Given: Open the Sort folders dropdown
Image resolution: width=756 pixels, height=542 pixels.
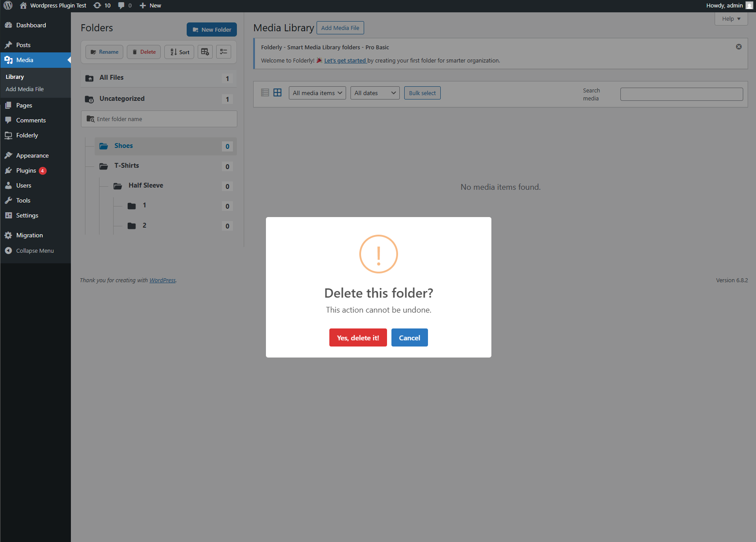Looking at the screenshot, I should pos(179,52).
